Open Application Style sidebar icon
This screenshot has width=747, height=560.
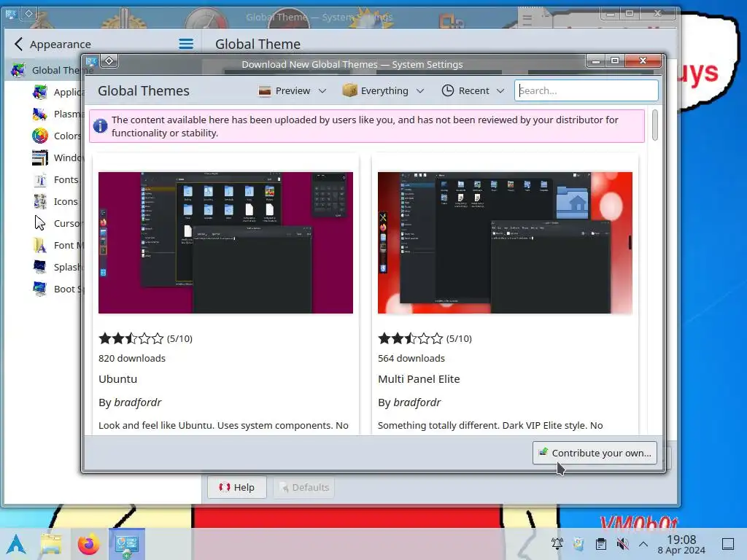pyautogui.click(x=40, y=92)
